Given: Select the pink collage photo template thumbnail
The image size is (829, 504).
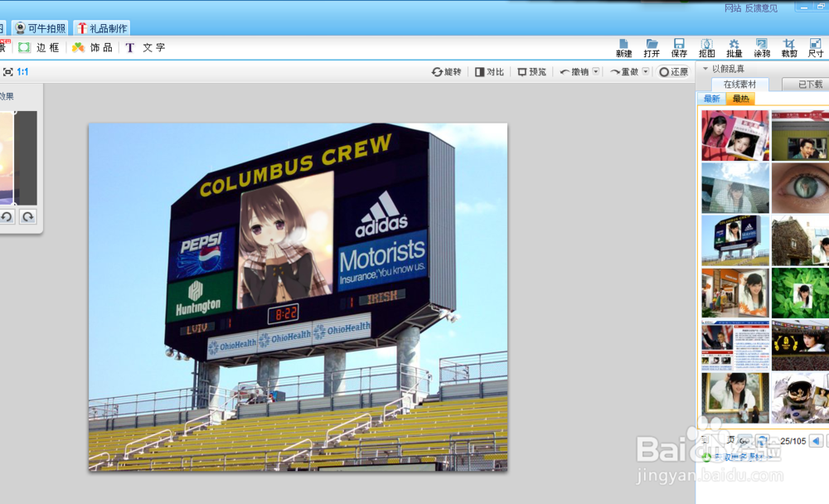Looking at the screenshot, I should point(735,135).
